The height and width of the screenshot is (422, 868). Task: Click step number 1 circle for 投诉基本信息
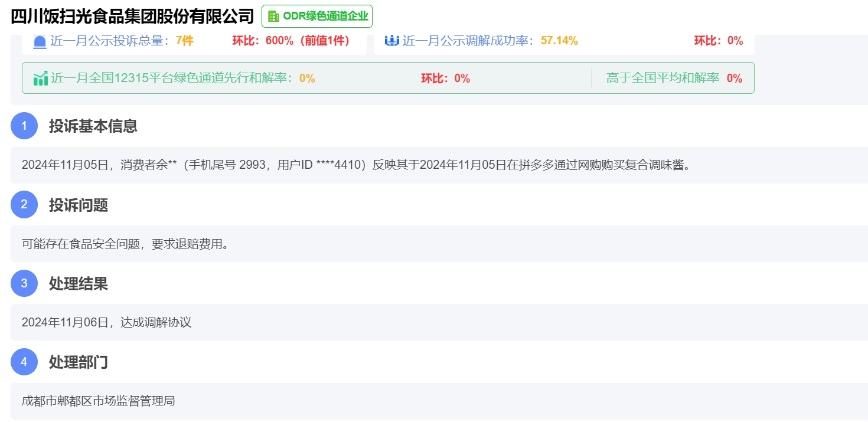coord(24,126)
